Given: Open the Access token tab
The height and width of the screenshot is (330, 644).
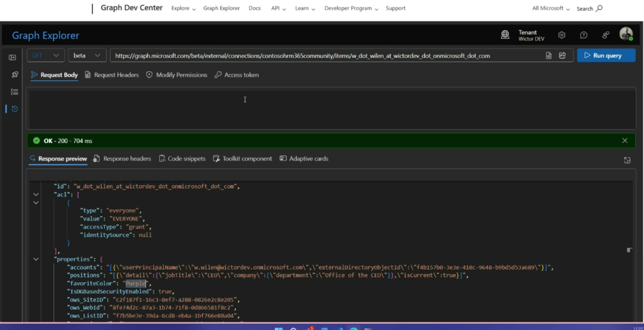Looking at the screenshot, I should pyautogui.click(x=236, y=75).
